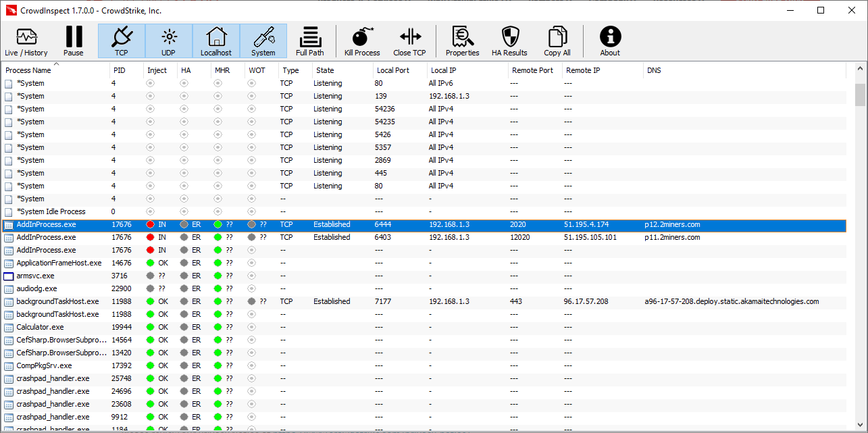Select crashpad_handler.exe PID 23608
This screenshot has width=868, height=433.
coord(424,404)
